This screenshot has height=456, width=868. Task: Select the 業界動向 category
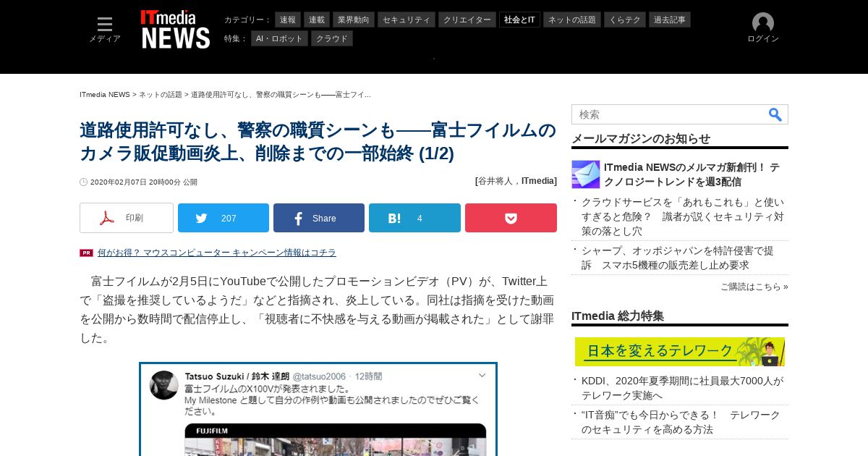pos(354,20)
